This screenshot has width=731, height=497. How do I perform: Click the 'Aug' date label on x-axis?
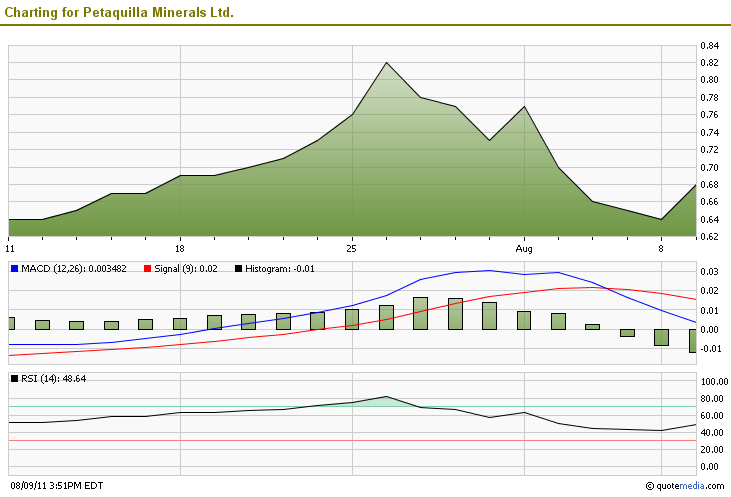coord(524,247)
